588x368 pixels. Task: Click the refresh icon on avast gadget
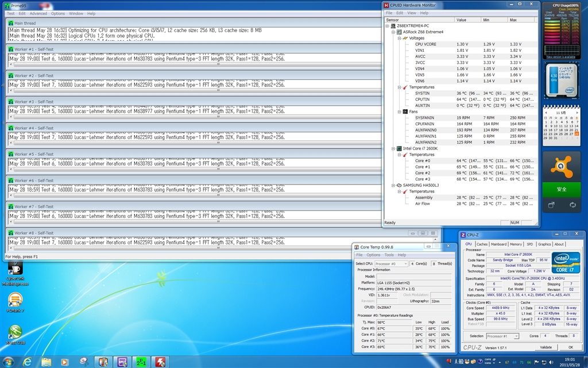click(x=572, y=205)
